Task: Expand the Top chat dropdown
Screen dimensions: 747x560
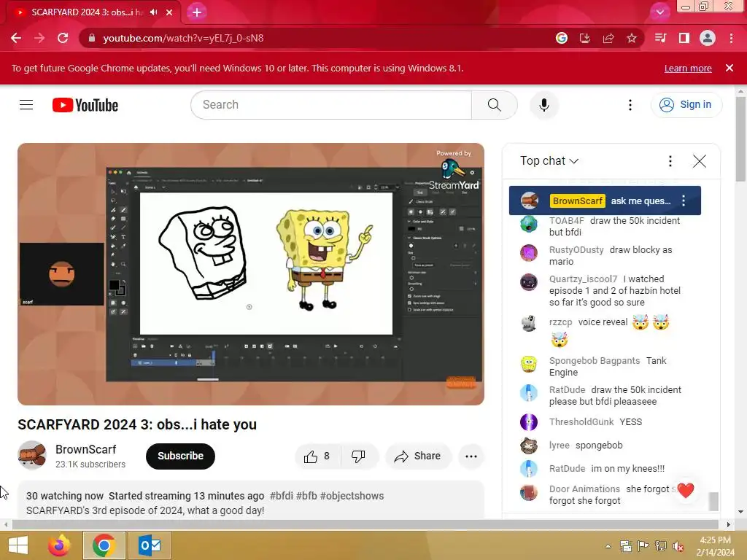Action: pyautogui.click(x=549, y=161)
